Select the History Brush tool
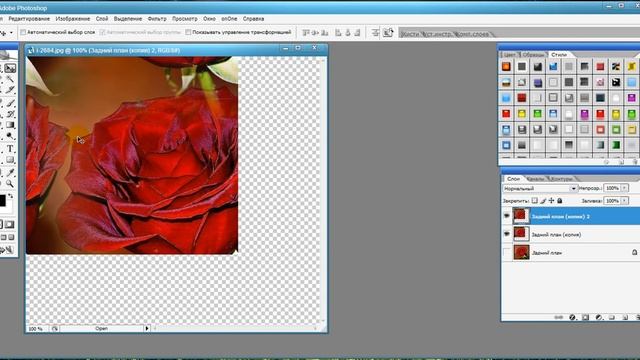Viewport: 640px width, 360px height. [10, 114]
